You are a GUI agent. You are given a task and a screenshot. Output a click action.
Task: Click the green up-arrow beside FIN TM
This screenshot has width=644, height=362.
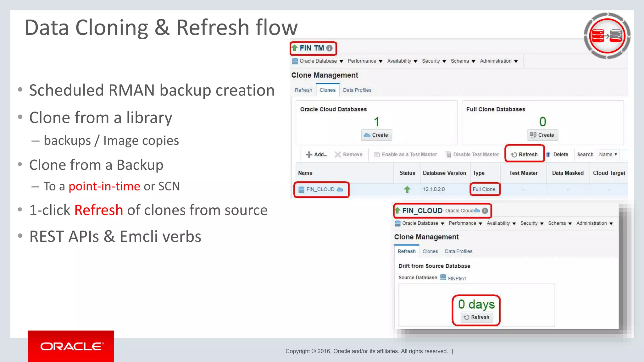point(295,48)
